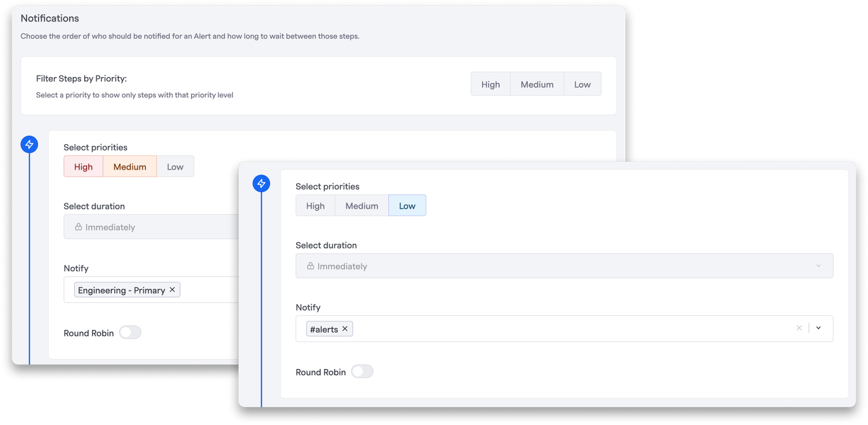Clear all values in front panel Notify field
The height and width of the screenshot is (425, 868).
click(799, 328)
